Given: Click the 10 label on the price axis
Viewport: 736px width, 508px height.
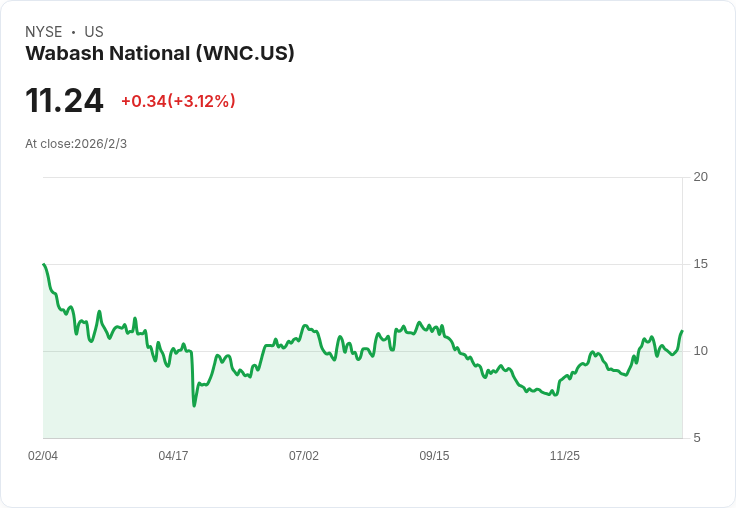Looking at the screenshot, I should click(x=701, y=351).
